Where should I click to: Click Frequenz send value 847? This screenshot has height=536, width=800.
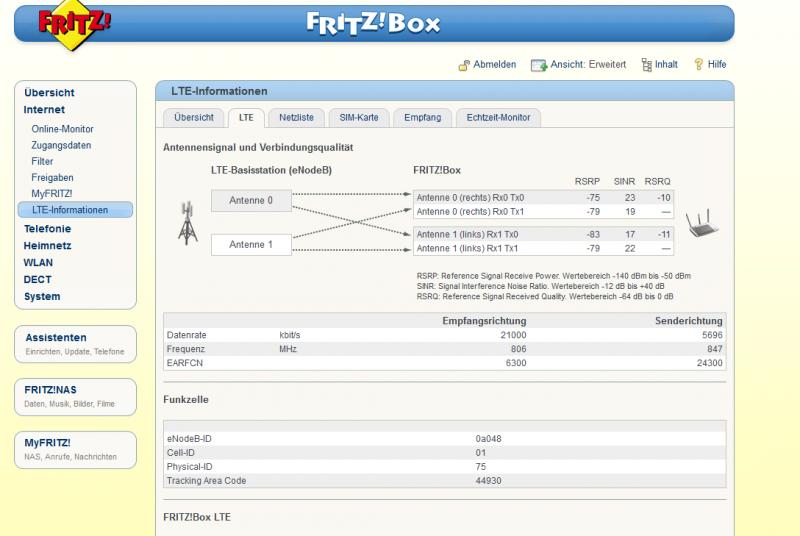[x=715, y=349]
